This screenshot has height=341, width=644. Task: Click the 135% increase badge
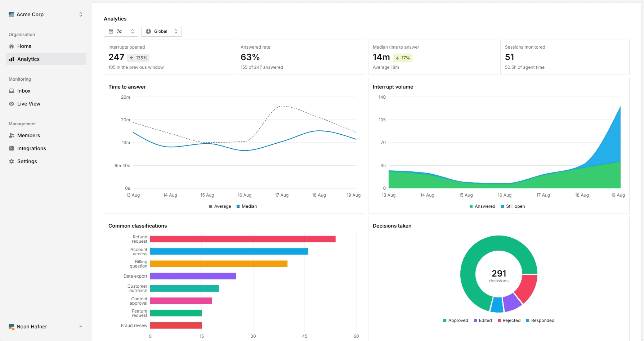click(139, 58)
